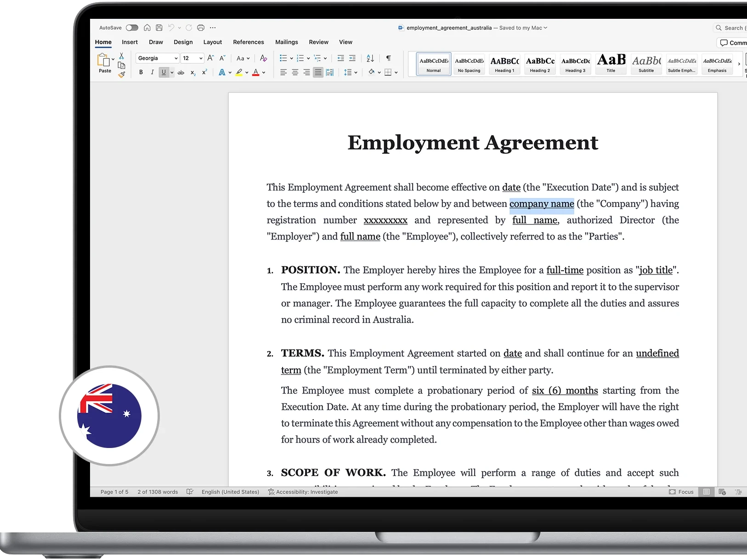Click Distributed text alignment icon
747x560 pixels.
330,73
